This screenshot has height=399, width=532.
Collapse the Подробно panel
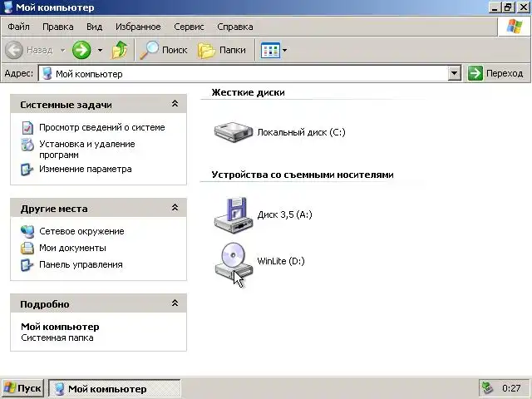pos(175,303)
